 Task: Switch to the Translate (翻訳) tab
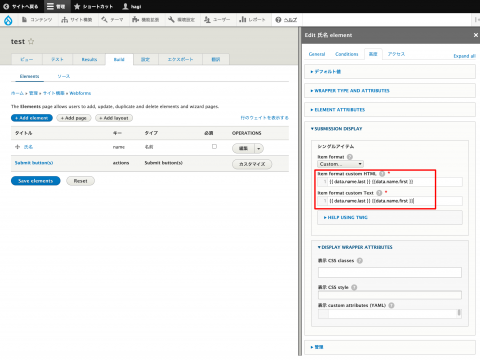click(216, 59)
